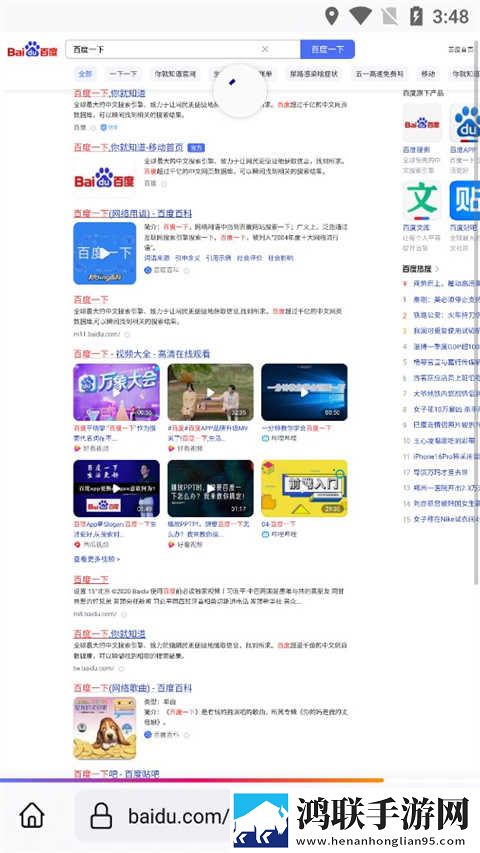The width and height of the screenshot is (480, 853).
Task: Click the 百度旗下产品 sidebar heading
Action: point(423,93)
